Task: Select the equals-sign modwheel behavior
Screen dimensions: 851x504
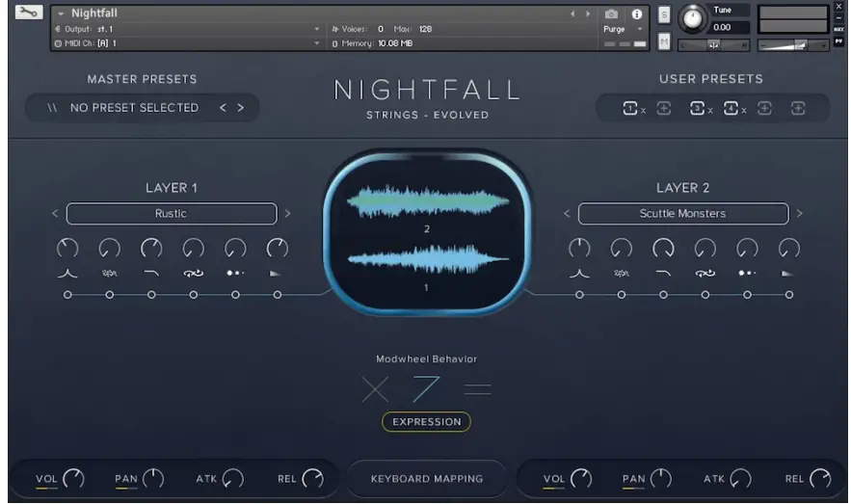Action: (478, 389)
